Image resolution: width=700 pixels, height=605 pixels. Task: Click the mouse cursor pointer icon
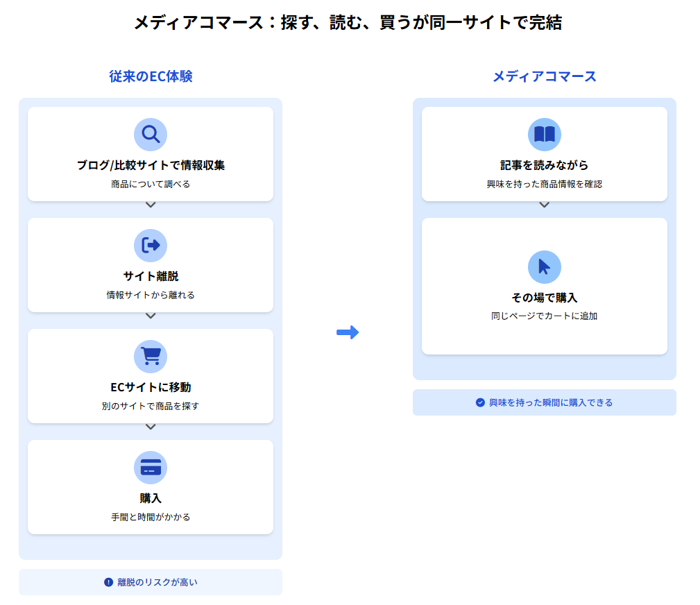pos(544,267)
